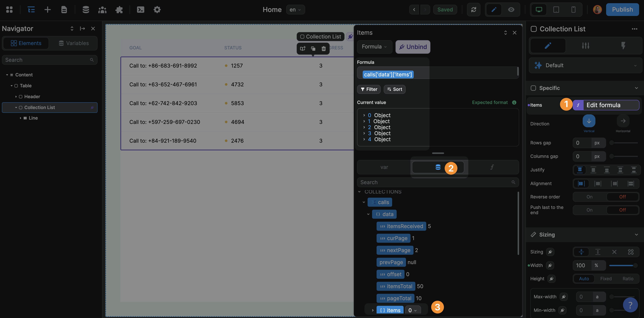Delete Collection List via trash icon
The height and width of the screenshot is (318, 644).
324,49
